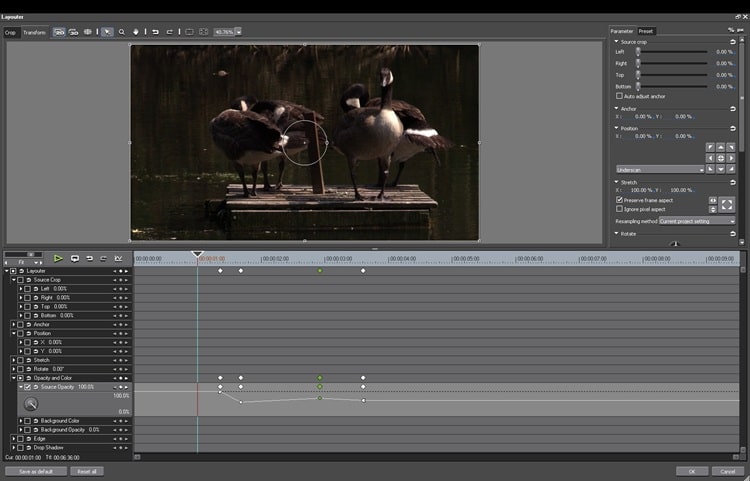The width and height of the screenshot is (750, 481).
Task: Align position to top-left corner
Action: (x=710, y=147)
